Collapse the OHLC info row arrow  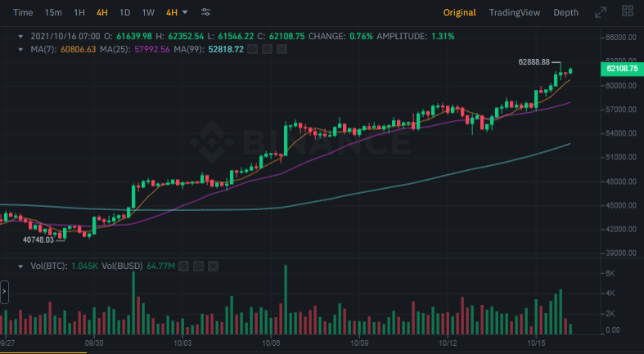coord(21,37)
